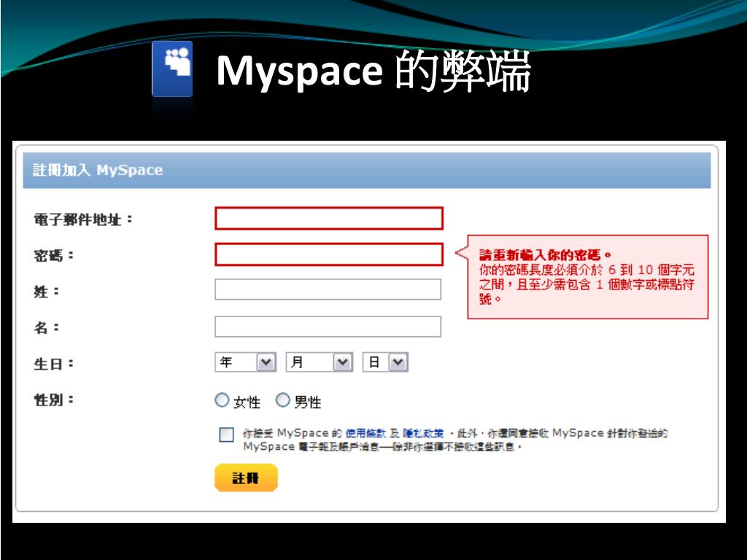Click the yellow register (註冊) button

tap(246, 478)
